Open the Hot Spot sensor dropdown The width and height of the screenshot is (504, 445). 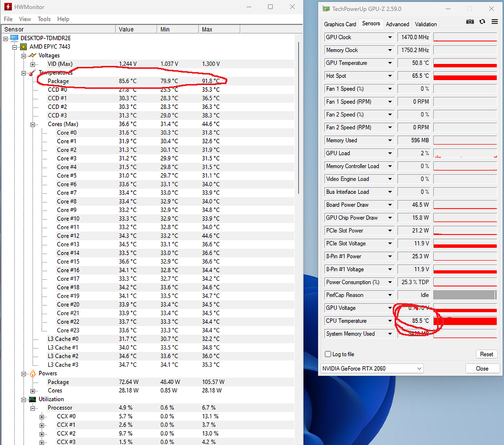(390, 76)
